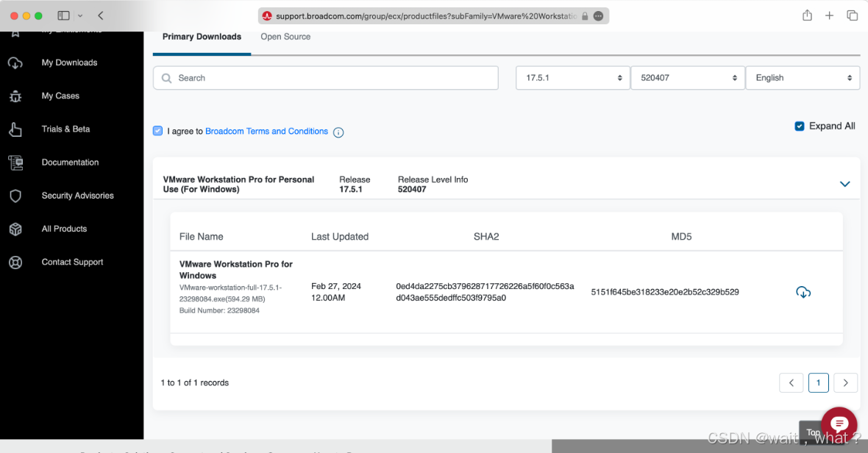Image resolution: width=868 pixels, height=453 pixels.
Task: Toggle the Safari sidebar icon
Action: [64, 15]
